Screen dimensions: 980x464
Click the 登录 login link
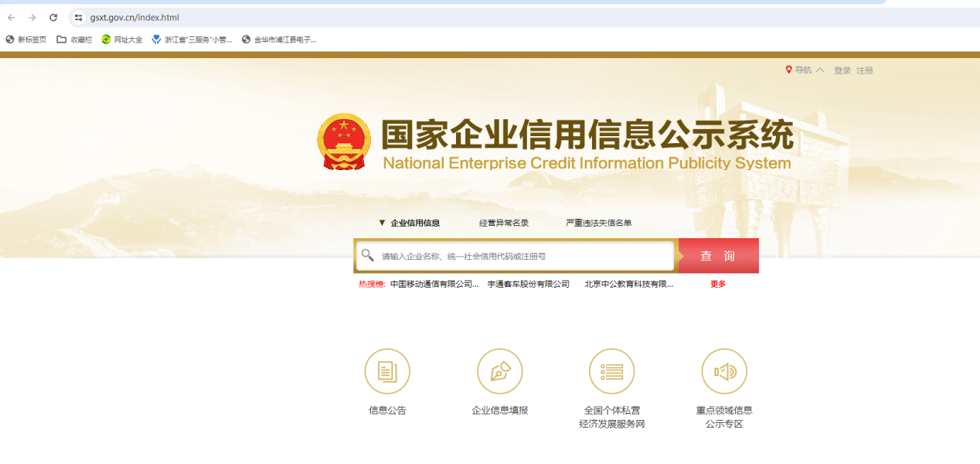point(842,70)
